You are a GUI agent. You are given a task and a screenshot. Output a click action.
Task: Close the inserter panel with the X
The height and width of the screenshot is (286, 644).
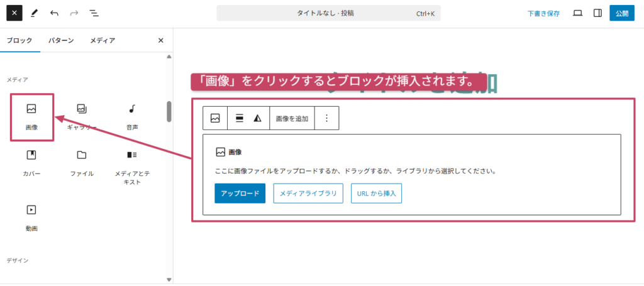pos(160,40)
